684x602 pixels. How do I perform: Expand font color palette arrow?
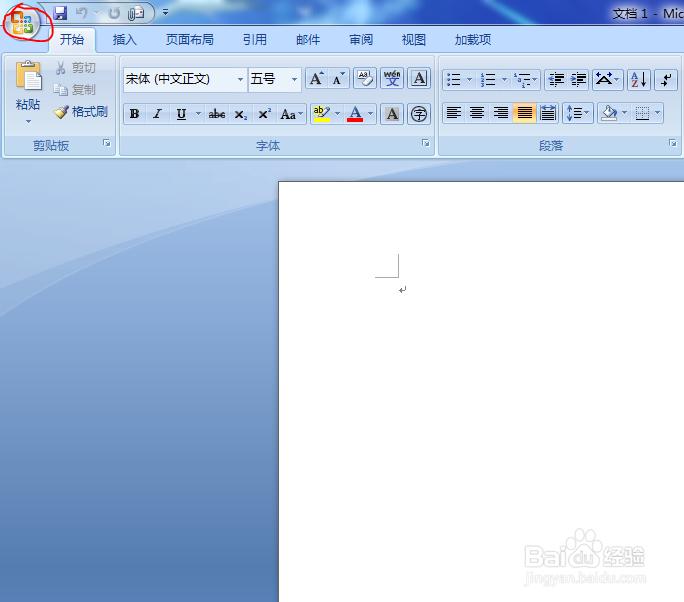tap(371, 114)
